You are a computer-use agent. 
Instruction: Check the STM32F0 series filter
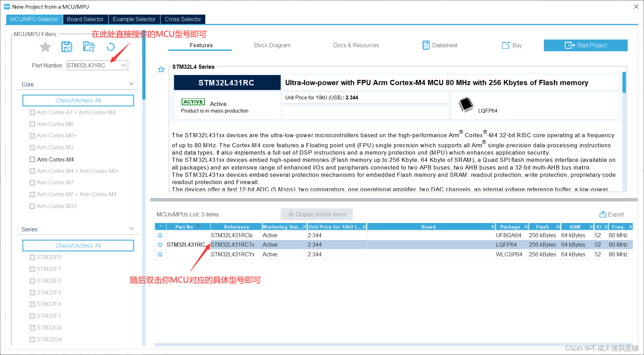pos(32,257)
